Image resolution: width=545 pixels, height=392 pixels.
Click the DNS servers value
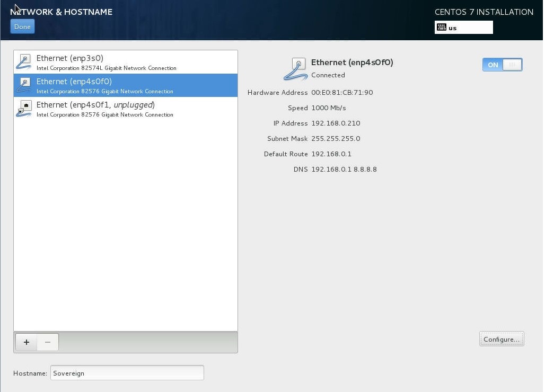(x=344, y=170)
